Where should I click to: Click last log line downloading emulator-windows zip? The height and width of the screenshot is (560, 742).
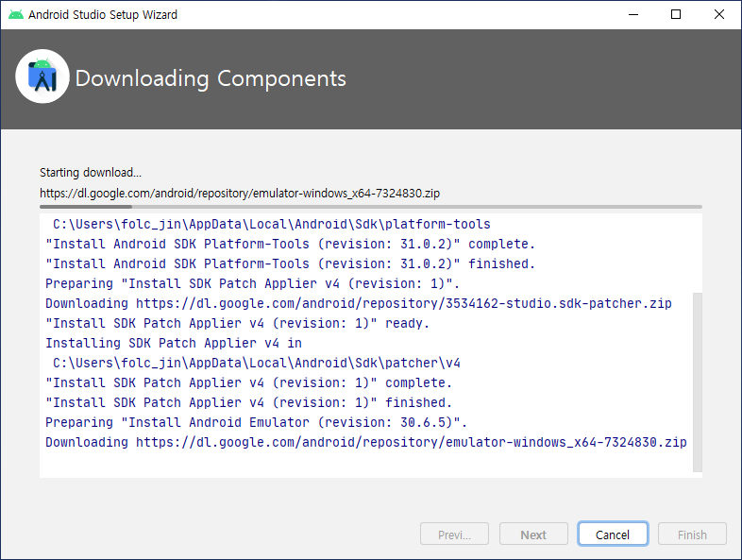(365, 442)
